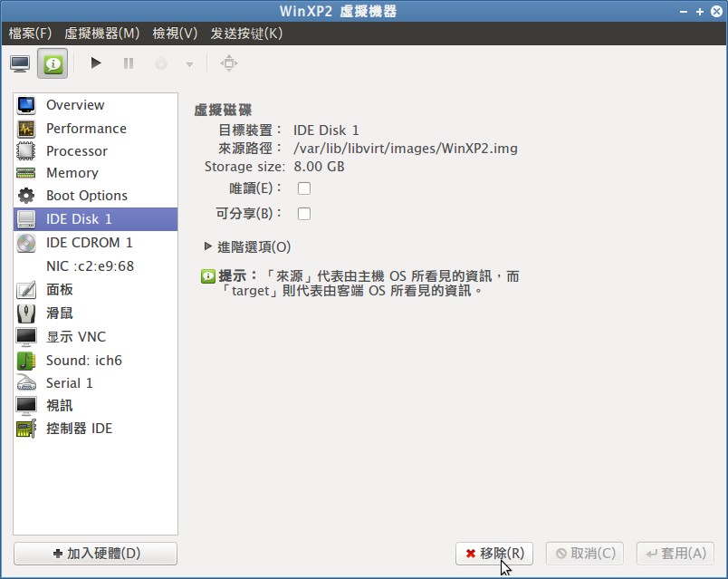
Task: Show virtual hardware details info button
Action: (53, 63)
